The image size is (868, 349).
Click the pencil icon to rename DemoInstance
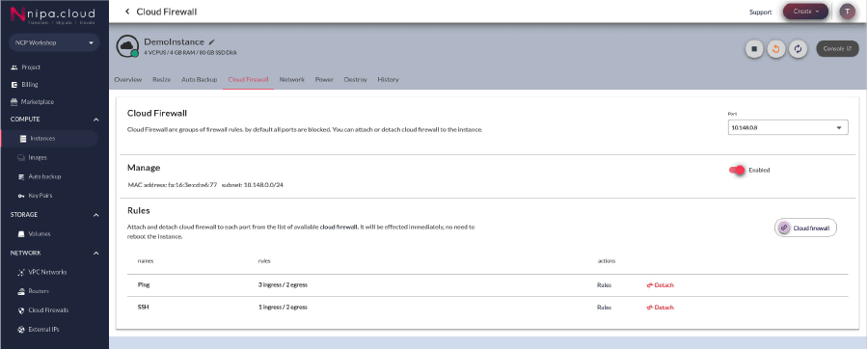coord(211,42)
